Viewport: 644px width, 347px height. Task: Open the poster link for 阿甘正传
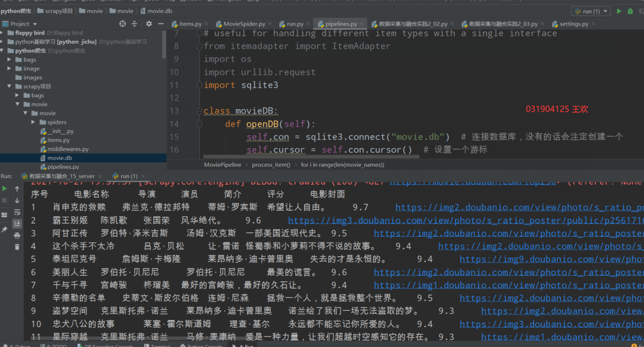tap(509, 233)
